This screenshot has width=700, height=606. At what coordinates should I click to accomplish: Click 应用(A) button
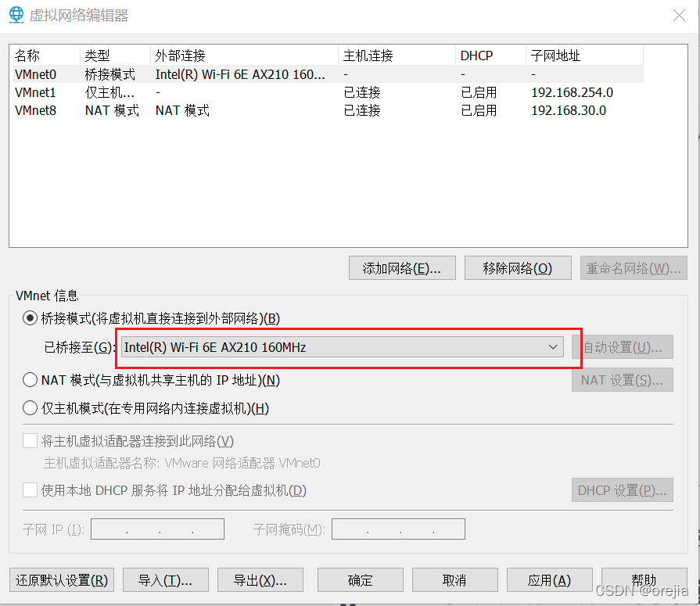(x=550, y=580)
